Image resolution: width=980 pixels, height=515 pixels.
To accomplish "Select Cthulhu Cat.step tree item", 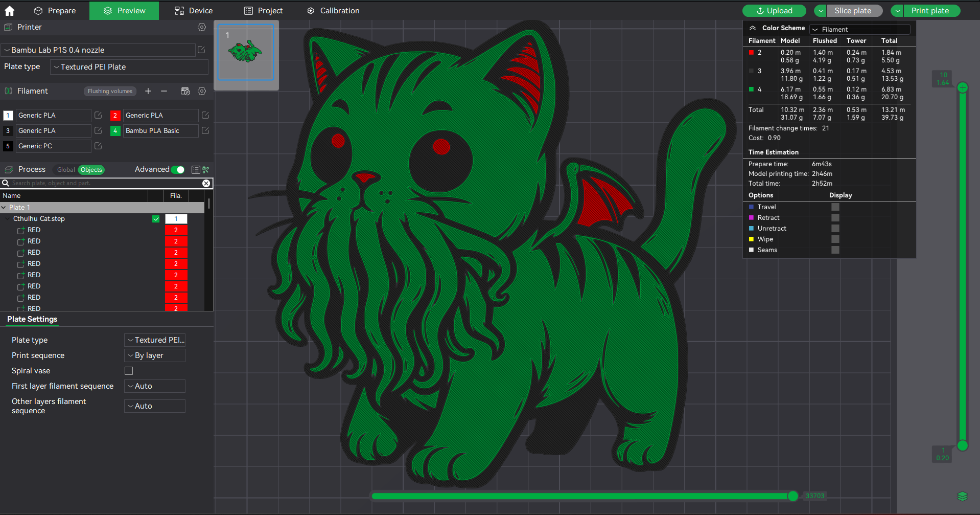I will pos(39,219).
